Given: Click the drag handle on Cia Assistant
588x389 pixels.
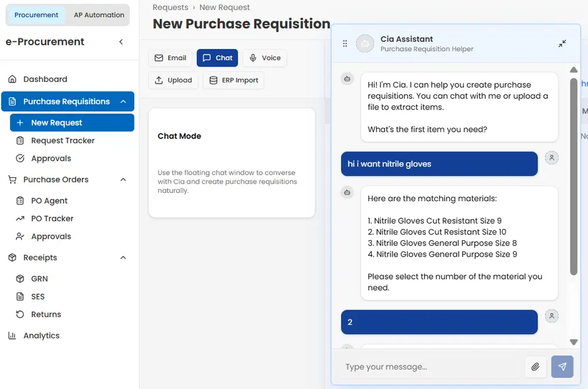Looking at the screenshot, I should click(x=345, y=44).
